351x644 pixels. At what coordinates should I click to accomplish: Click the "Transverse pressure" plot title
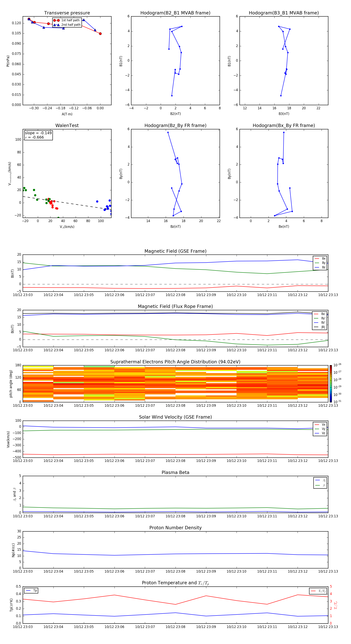[67, 13]
